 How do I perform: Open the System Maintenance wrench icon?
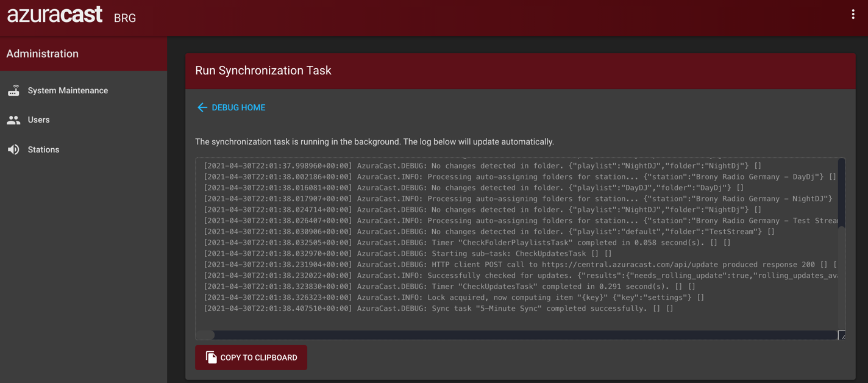coord(14,90)
